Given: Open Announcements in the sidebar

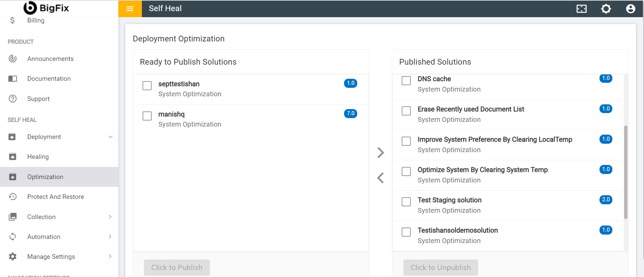Looking at the screenshot, I should point(50,59).
